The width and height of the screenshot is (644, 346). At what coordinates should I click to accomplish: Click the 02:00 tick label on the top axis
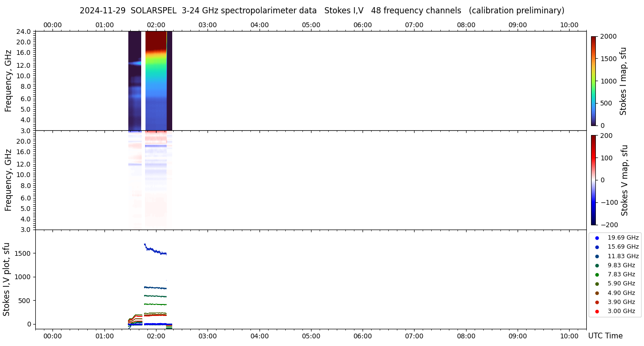tap(156, 25)
